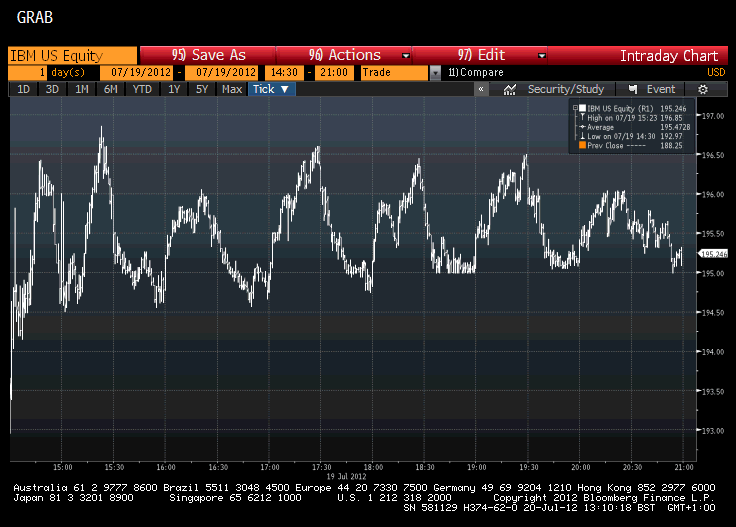736x527 pixels.
Task: Click the 11) Compare link
Action: (475, 72)
